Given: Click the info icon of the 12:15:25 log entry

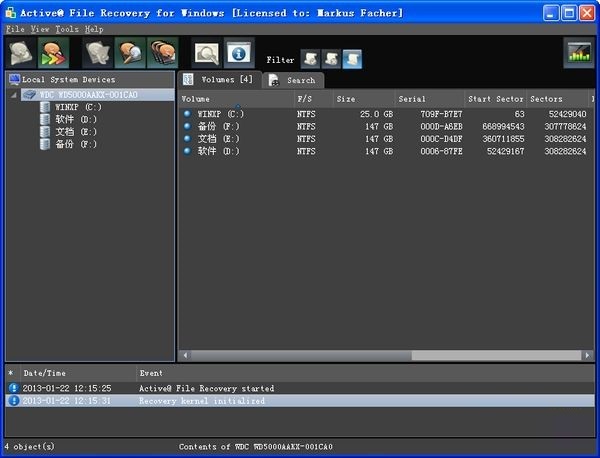Looking at the screenshot, I should [14, 388].
